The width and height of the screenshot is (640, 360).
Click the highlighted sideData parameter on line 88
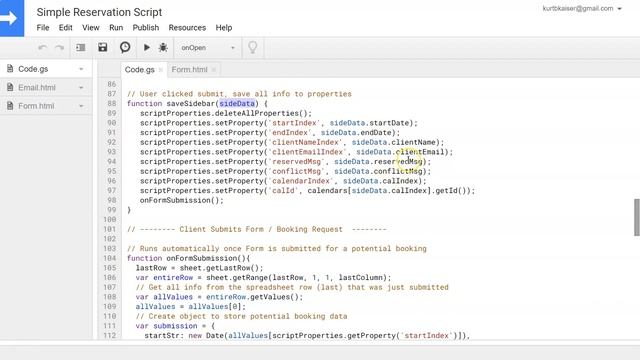[x=237, y=104]
